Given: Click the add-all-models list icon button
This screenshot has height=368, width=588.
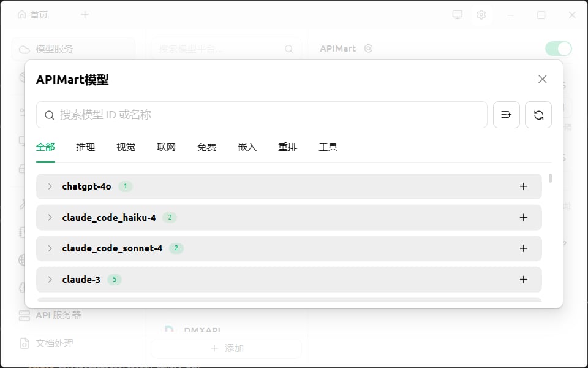Looking at the screenshot, I should coord(507,115).
